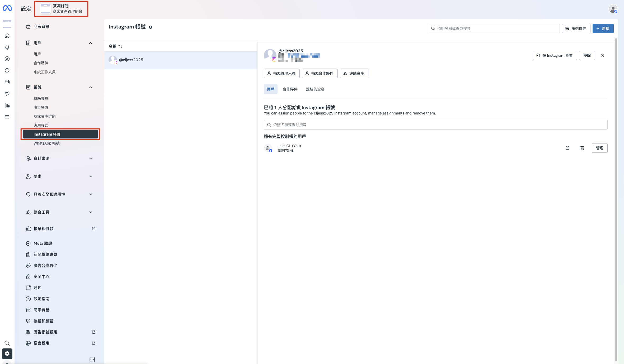Switch to the 連結的資產 tab
624x364 pixels.
(315, 89)
